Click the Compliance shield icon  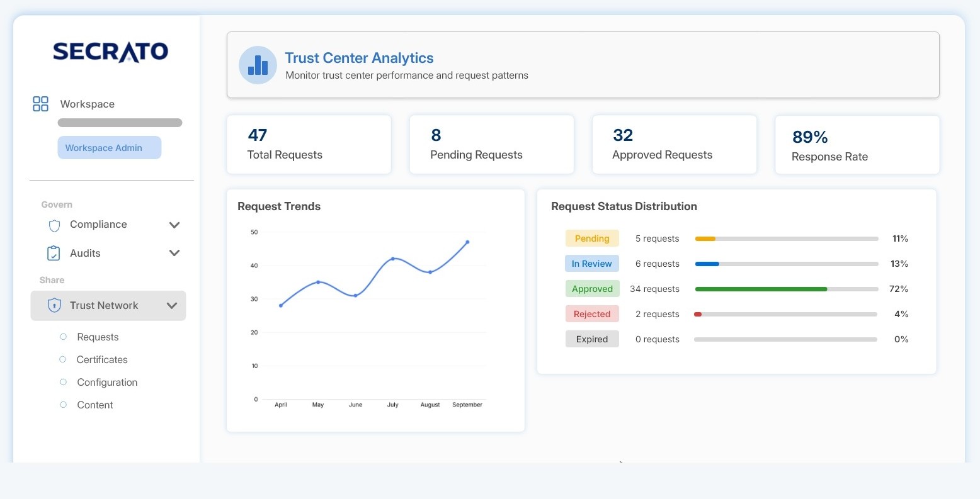tap(54, 225)
